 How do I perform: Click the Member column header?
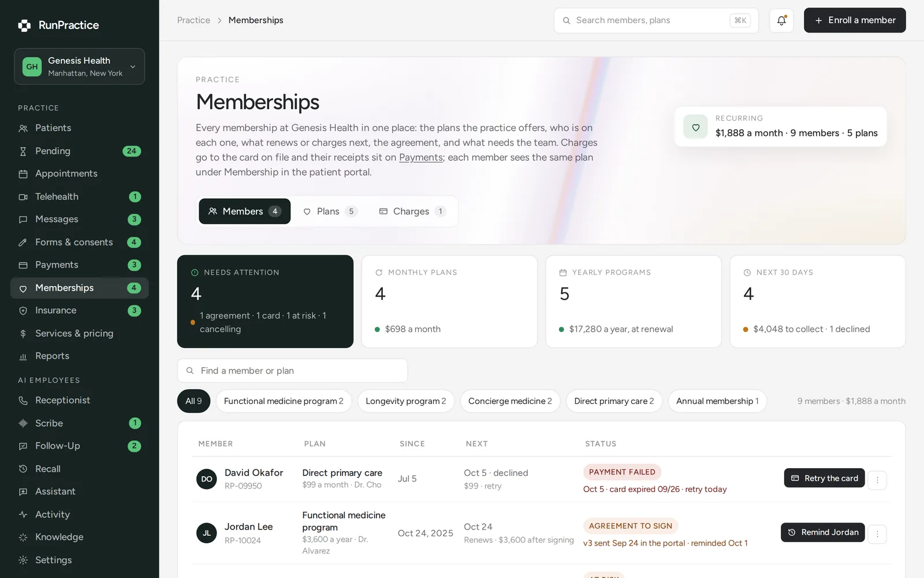(x=215, y=444)
